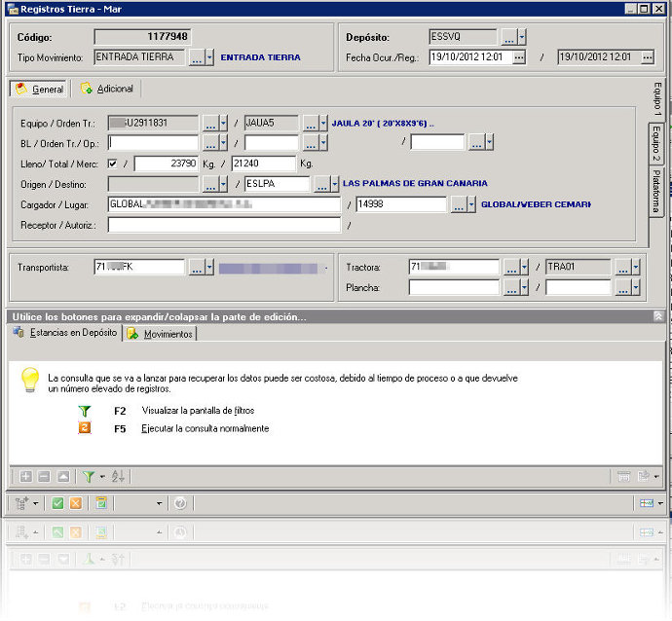Click the Receptor / Autoriz. input field
Image resolution: width=672 pixels, height=621 pixels.
(x=224, y=225)
